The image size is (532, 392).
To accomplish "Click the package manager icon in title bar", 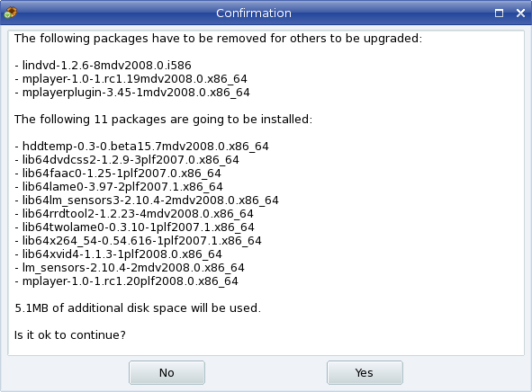I will click(10, 13).
